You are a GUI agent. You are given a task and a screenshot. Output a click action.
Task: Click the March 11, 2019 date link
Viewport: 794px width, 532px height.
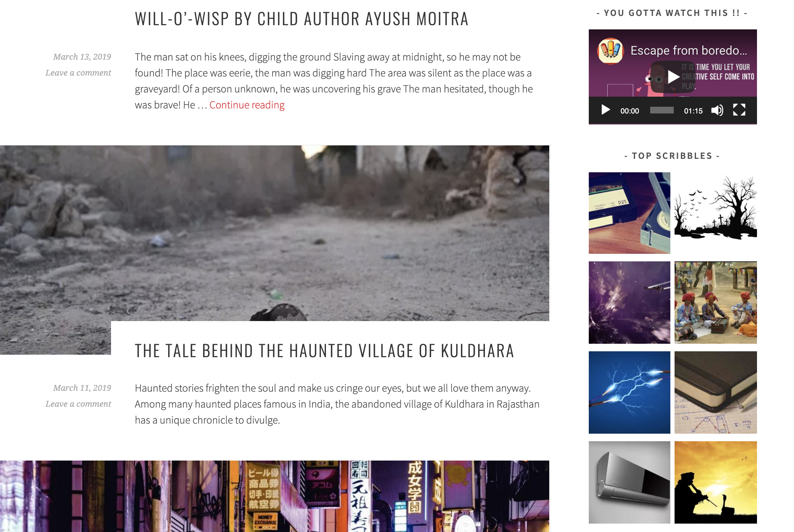[x=82, y=388]
